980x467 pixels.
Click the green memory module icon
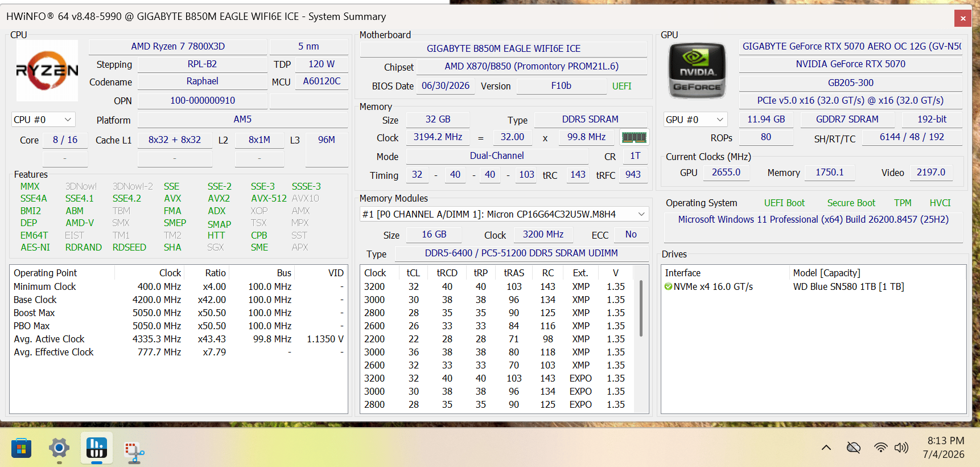click(x=634, y=137)
